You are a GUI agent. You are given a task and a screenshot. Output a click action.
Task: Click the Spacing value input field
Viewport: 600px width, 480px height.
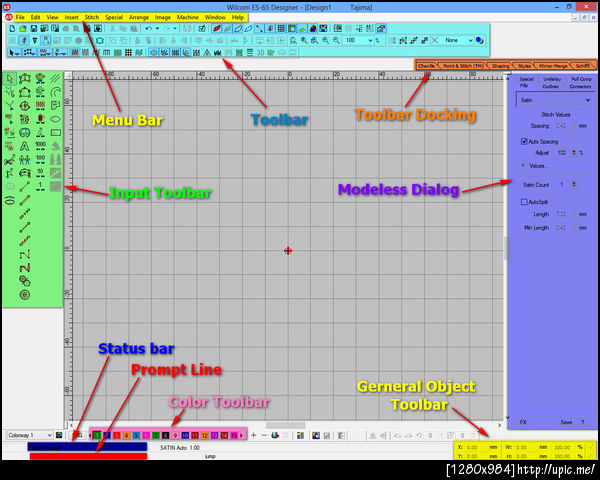(x=561, y=126)
